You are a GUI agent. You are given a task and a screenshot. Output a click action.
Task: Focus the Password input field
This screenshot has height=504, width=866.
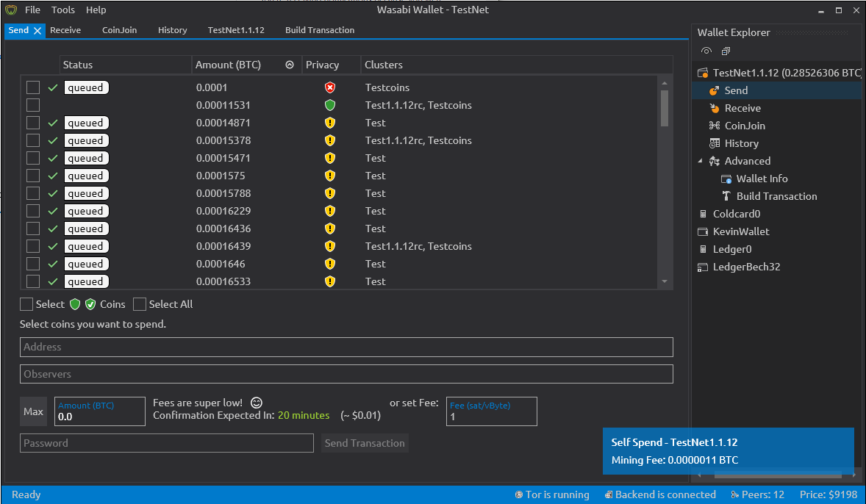167,443
